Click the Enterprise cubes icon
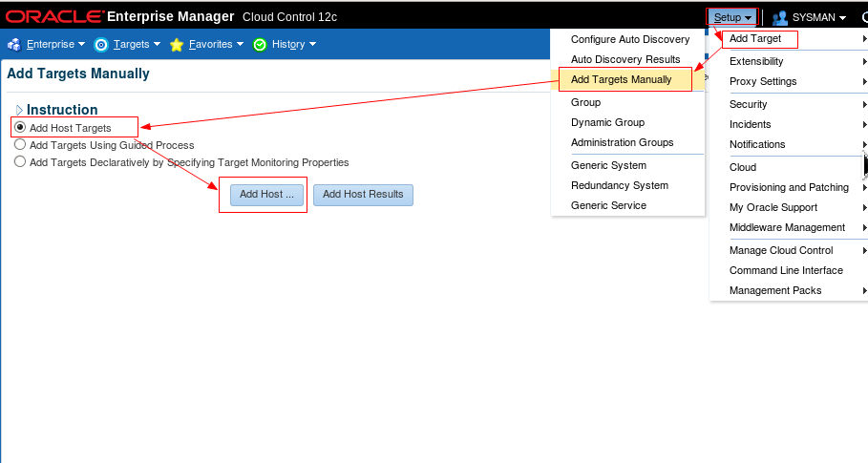The image size is (868, 463). point(13,44)
